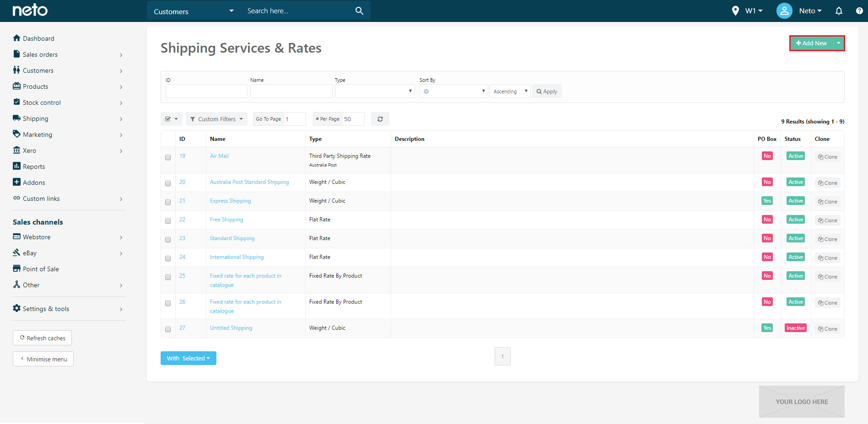Screen dimensions: 868x424
Task: Click the Webstore window icon
Action: coord(17,236)
